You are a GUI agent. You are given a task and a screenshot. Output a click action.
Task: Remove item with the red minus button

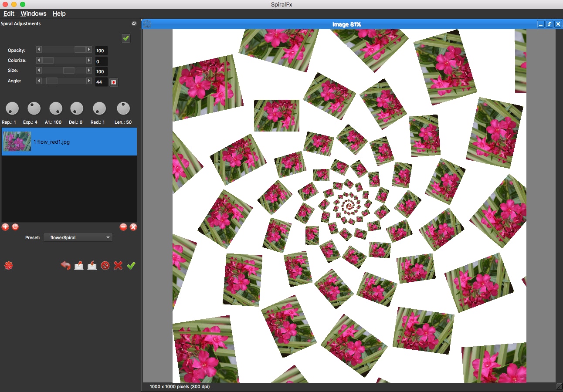[123, 227]
